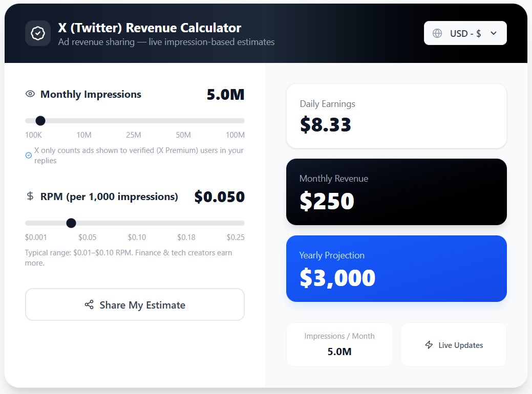
Task: Click the lightning bolt icon on Live Updates
Action: [x=429, y=345]
